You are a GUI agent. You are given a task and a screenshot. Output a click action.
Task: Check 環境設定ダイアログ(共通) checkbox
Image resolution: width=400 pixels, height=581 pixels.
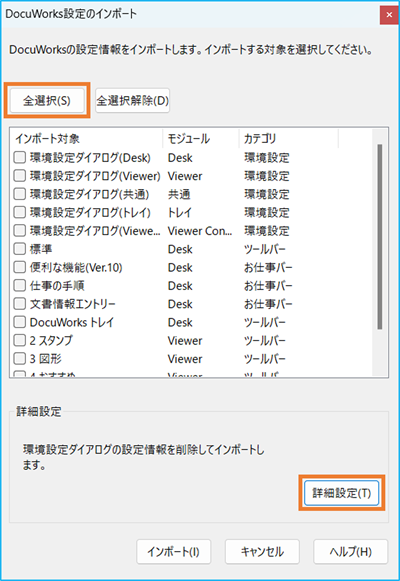20,194
